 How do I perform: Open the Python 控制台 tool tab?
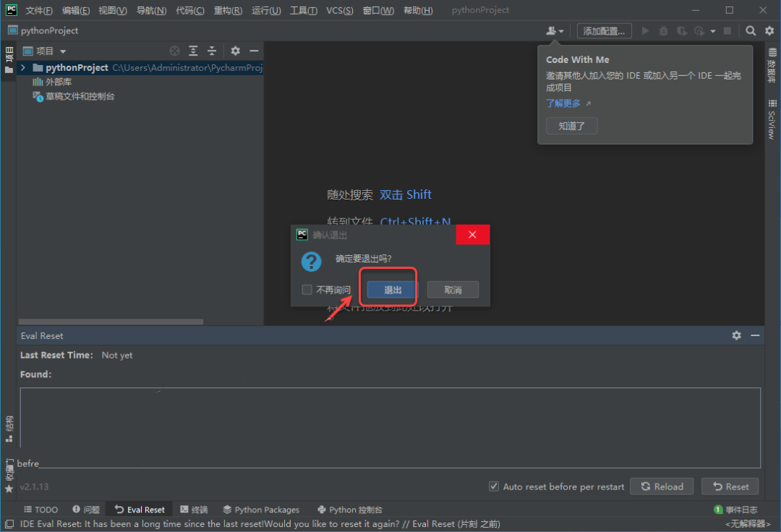pyautogui.click(x=350, y=509)
